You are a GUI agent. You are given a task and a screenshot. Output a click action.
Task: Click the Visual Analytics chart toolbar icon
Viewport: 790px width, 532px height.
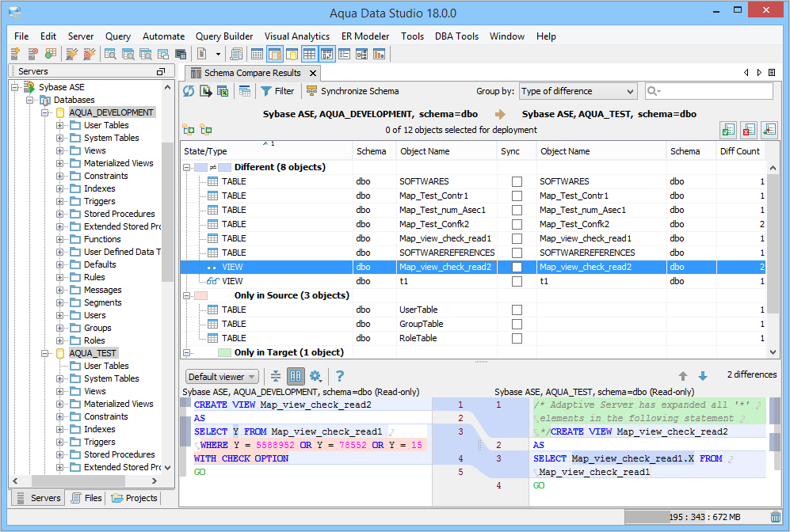(x=379, y=54)
